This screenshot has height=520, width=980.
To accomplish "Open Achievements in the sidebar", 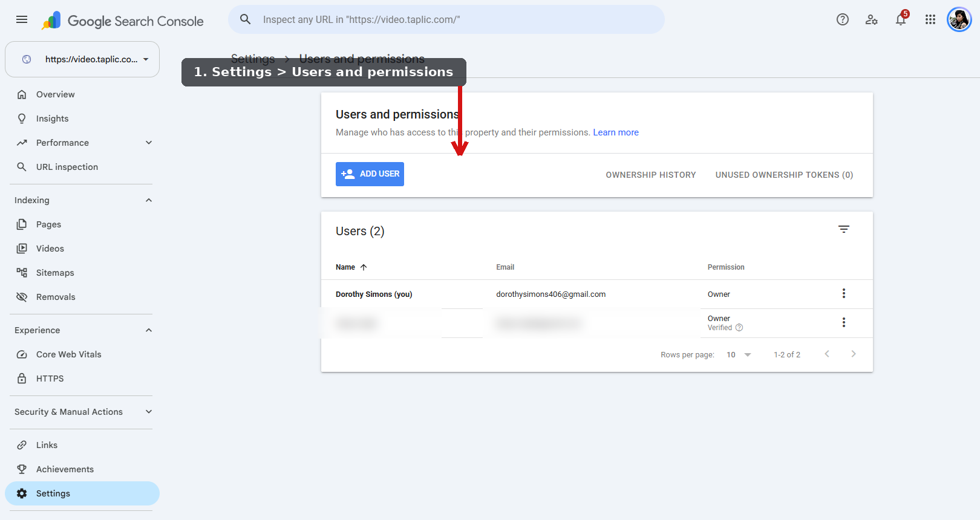I will pyautogui.click(x=82, y=469).
